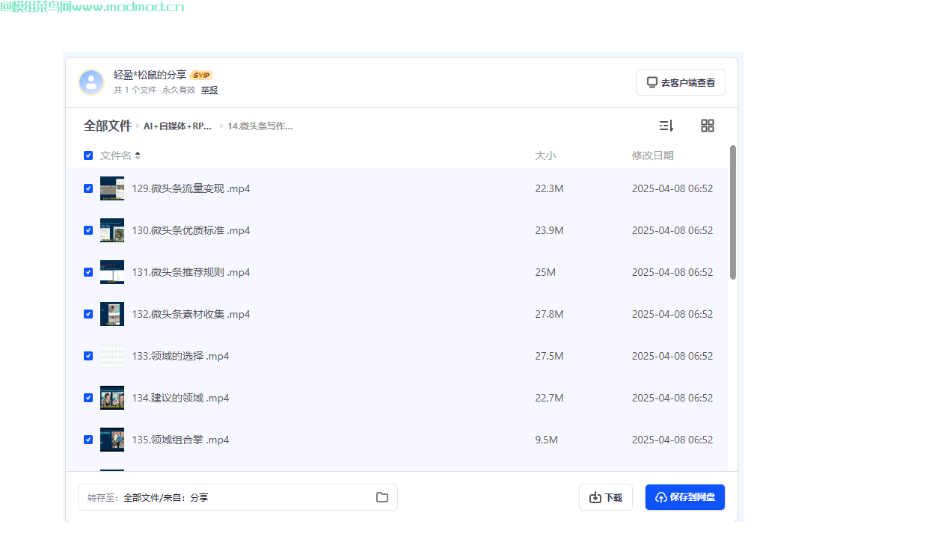
Task: Go to AI+自媒体+RP… breadcrumb folder
Action: 177,126
